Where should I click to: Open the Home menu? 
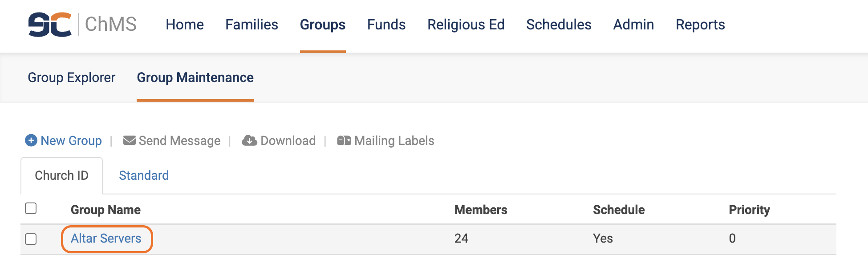click(x=185, y=25)
